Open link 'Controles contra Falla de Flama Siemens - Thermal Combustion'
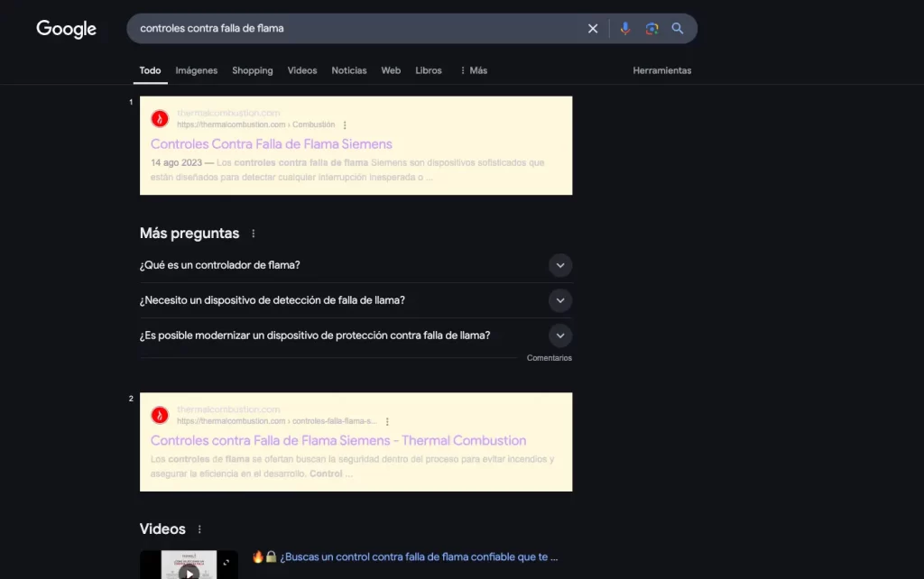 (x=338, y=441)
